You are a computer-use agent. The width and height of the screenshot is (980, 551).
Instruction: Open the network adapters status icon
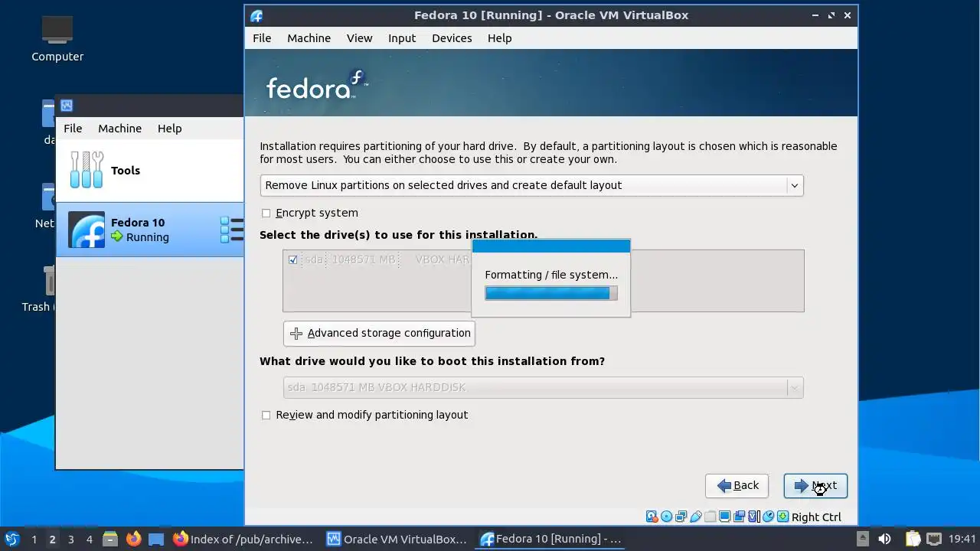pos(681,517)
